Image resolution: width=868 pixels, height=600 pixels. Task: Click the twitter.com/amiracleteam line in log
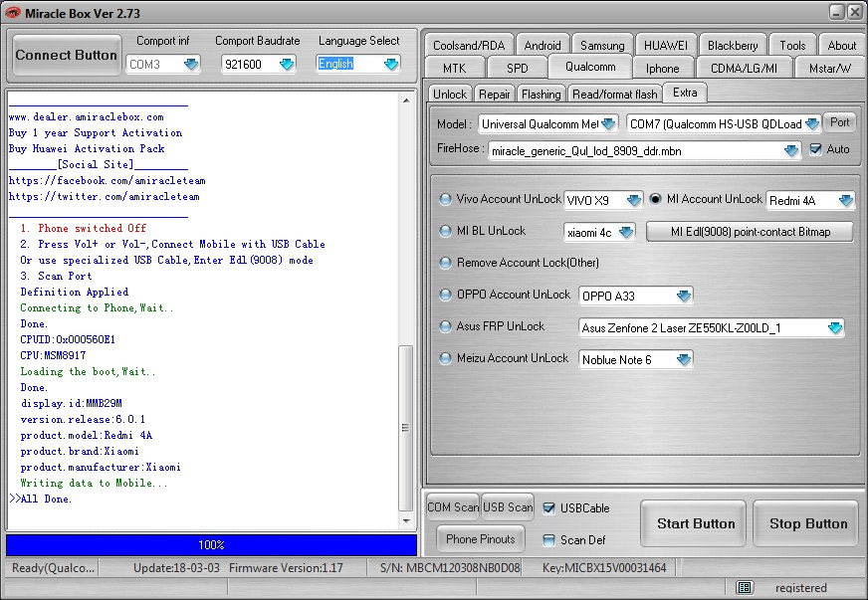(x=105, y=196)
